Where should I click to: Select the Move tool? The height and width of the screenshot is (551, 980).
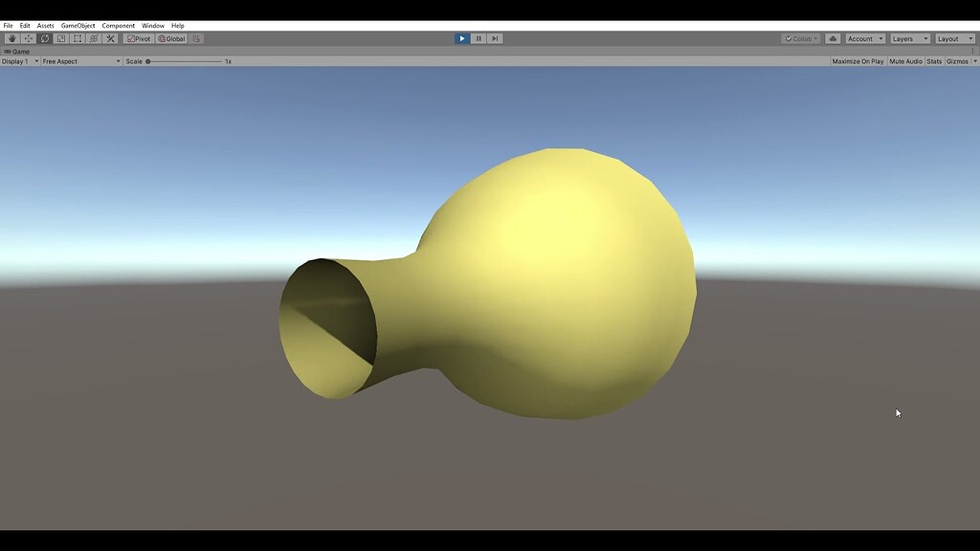(27, 38)
